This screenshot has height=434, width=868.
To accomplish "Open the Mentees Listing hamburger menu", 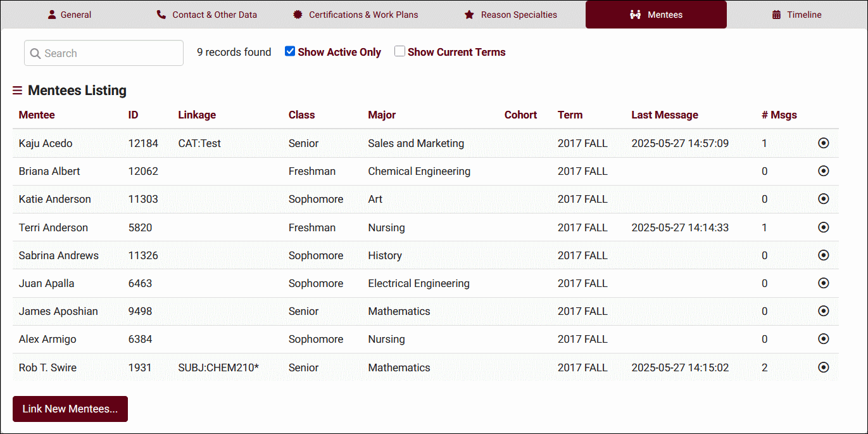I will [x=17, y=91].
